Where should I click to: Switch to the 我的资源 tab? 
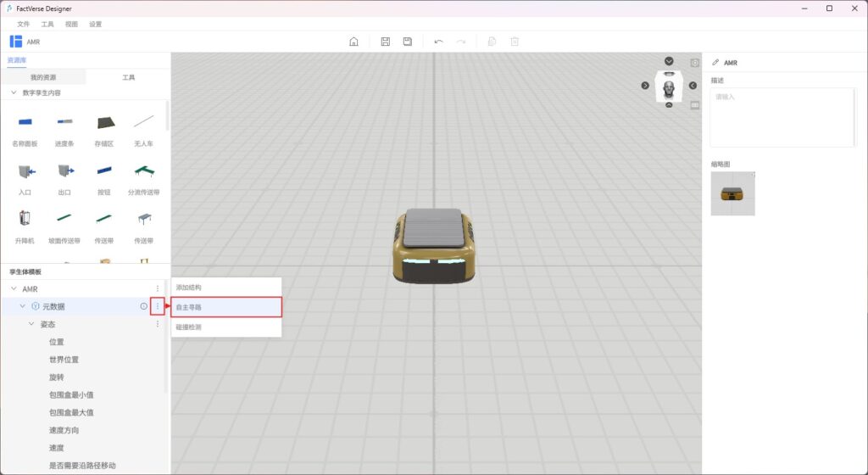[x=43, y=77]
